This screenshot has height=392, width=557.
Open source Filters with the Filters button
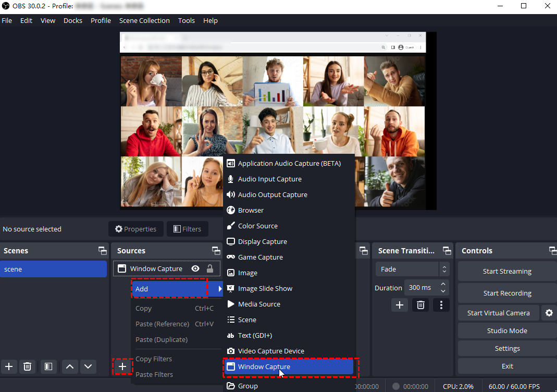pos(187,229)
